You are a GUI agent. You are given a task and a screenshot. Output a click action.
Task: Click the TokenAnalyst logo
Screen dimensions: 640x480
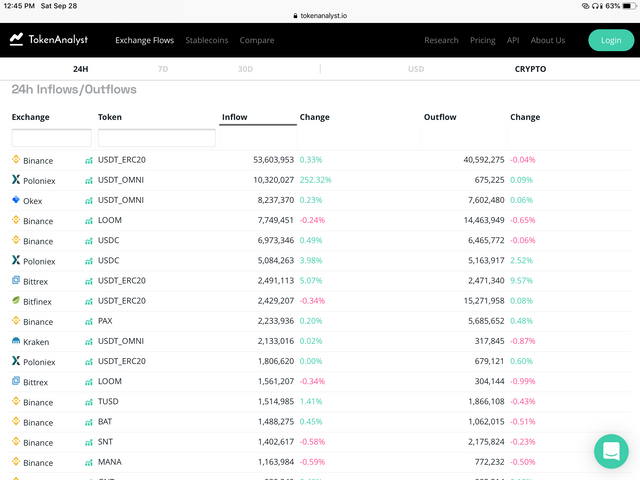tap(49, 40)
